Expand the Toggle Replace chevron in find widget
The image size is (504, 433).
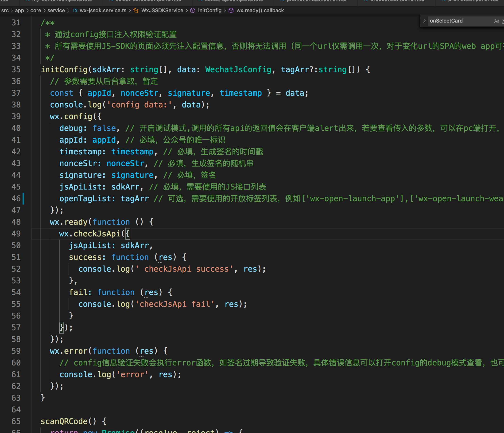tap(424, 21)
